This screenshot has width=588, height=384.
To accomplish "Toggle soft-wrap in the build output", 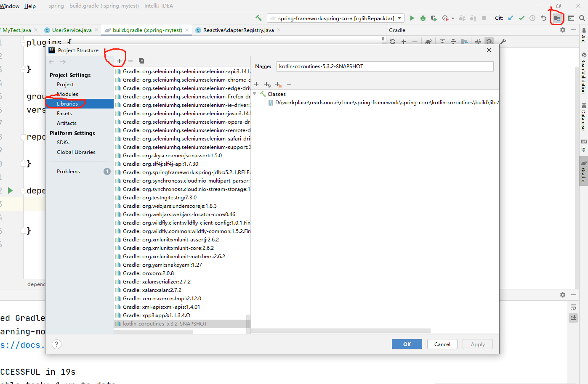I will [573, 307].
